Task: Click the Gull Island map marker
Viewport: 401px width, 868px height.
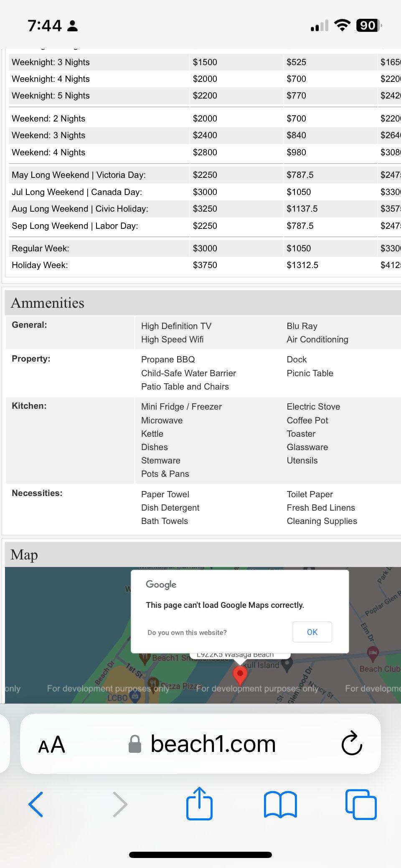Action: pyautogui.click(x=287, y=666)
